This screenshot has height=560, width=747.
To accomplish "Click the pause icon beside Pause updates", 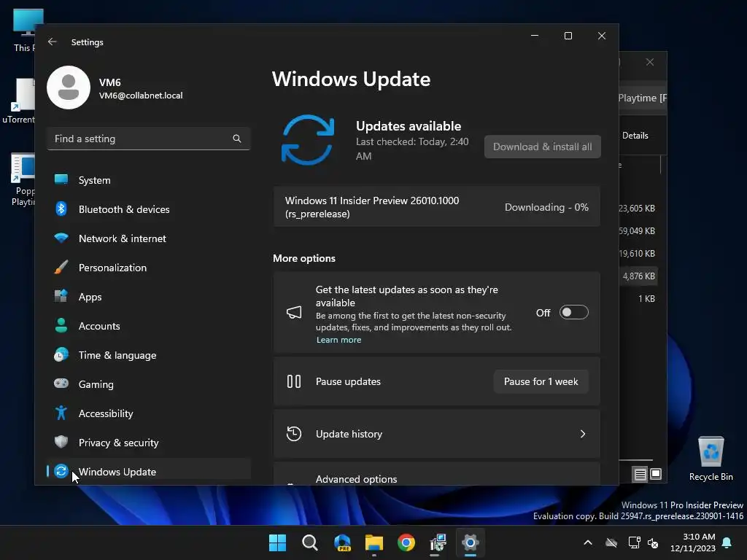I will pyautogui.click(x=294, y=381).
